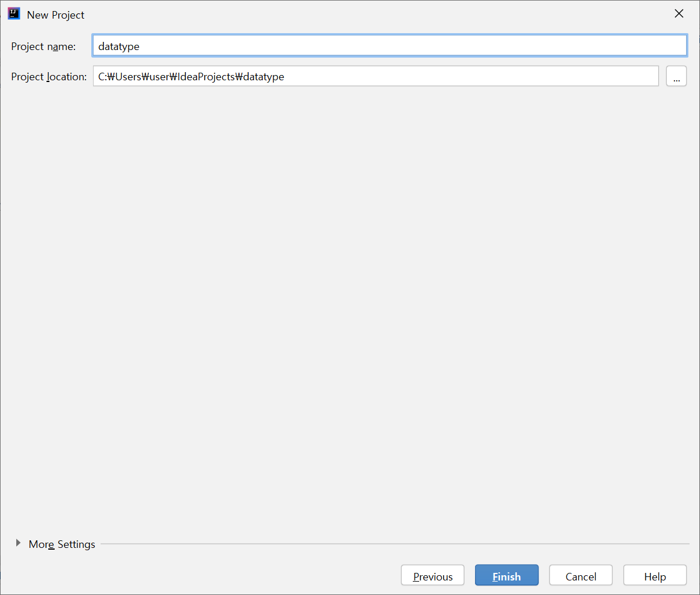Click the Project name label
This screenshot has height=595, width=700.
tap(44, 47)
